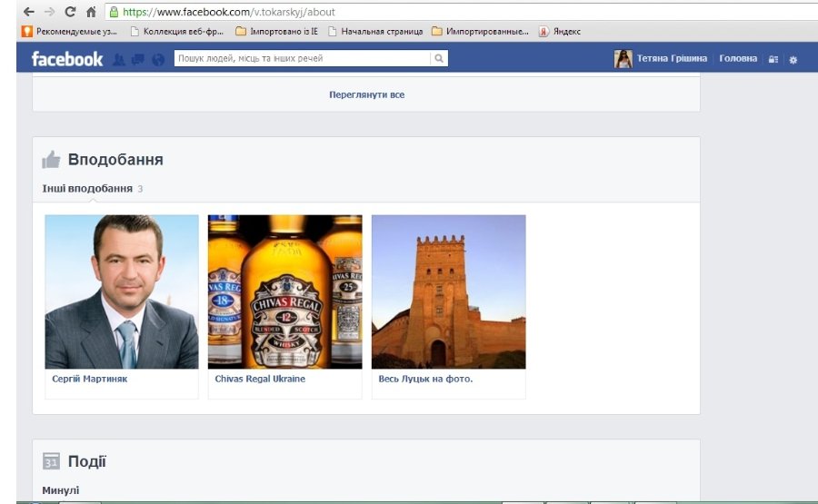Reload the page in the browser
The height and width of the screenshot is (504, 818).
click(70, 12)
